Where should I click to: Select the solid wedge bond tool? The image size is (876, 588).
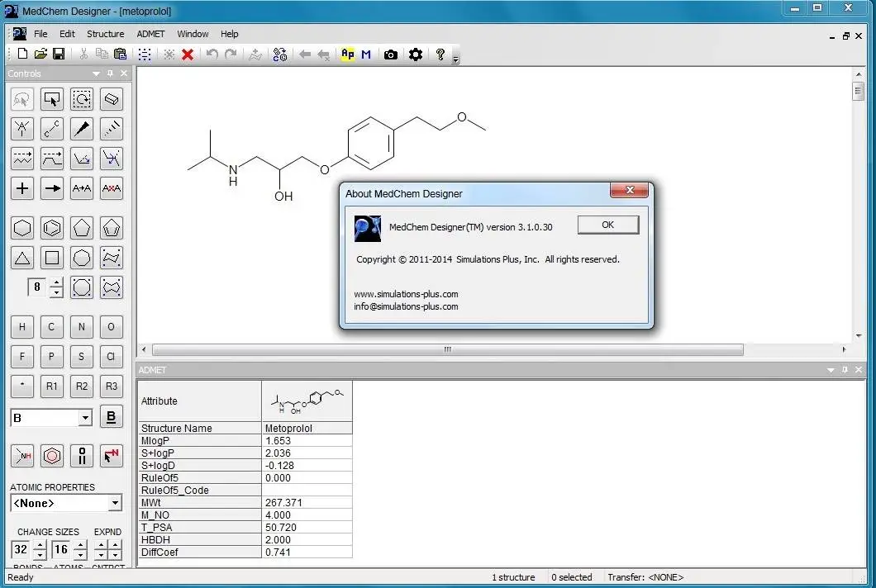tap(82, 129)
